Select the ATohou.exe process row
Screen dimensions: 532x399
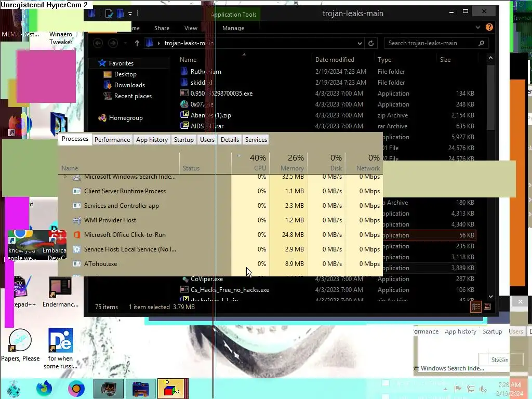[x=220, y=263]
